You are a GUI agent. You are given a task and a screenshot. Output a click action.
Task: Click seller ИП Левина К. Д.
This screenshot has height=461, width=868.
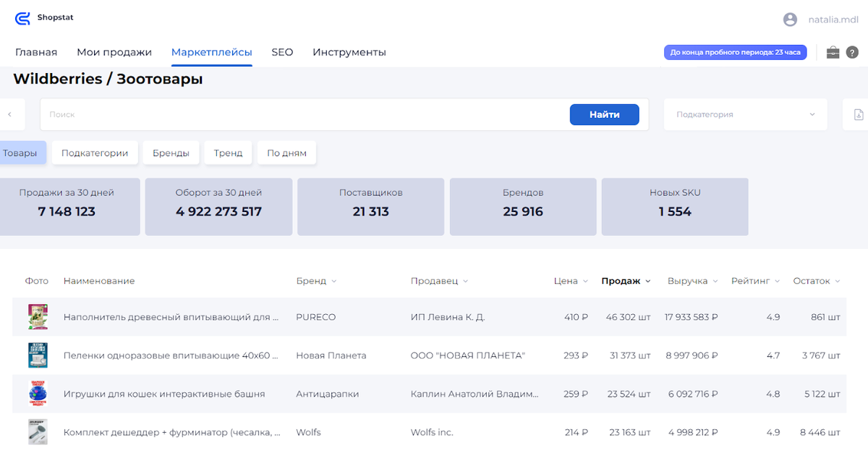448,317
